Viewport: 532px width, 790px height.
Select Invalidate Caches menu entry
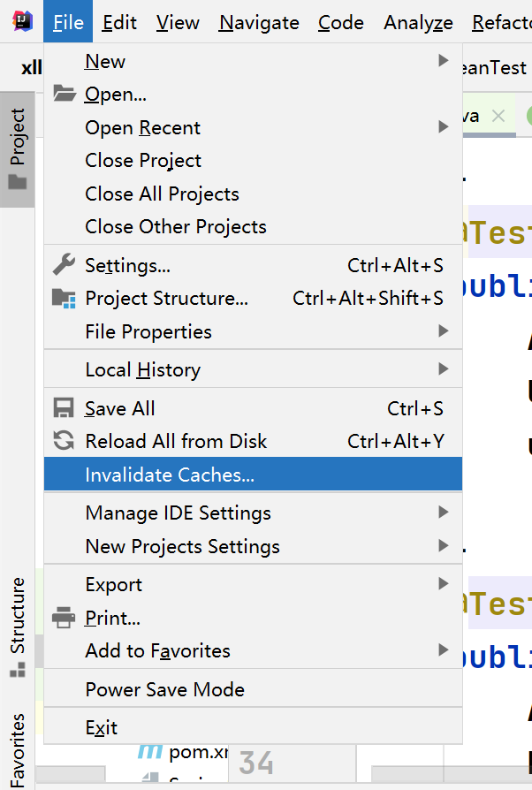click(x=169, y=475)
